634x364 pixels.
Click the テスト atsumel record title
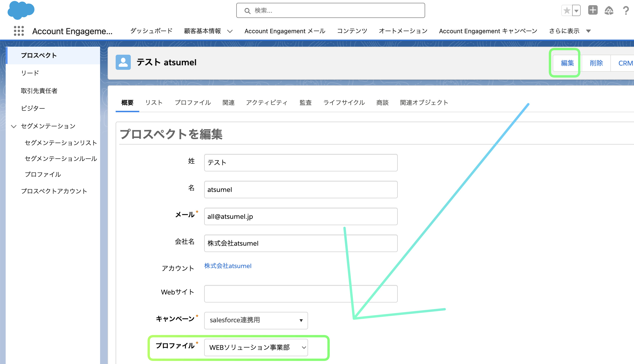click(166, 62)
